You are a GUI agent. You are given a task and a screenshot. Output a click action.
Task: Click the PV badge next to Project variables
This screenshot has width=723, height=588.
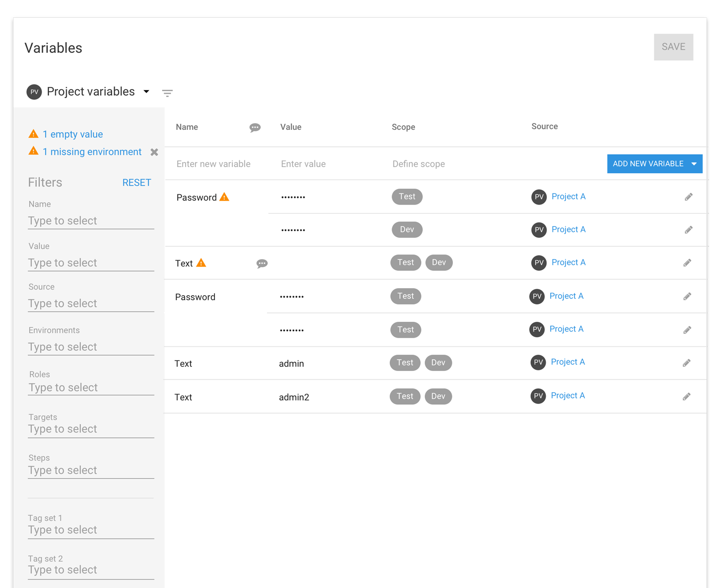point(34,92)
